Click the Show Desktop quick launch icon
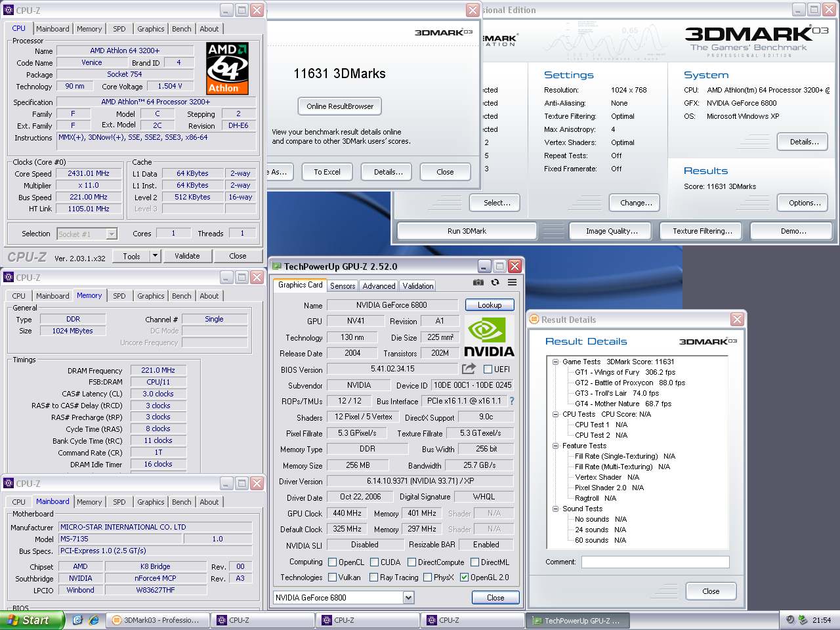The height and width of the screenshot is (630, 840). pyautogui.click(x=77, y=620)
